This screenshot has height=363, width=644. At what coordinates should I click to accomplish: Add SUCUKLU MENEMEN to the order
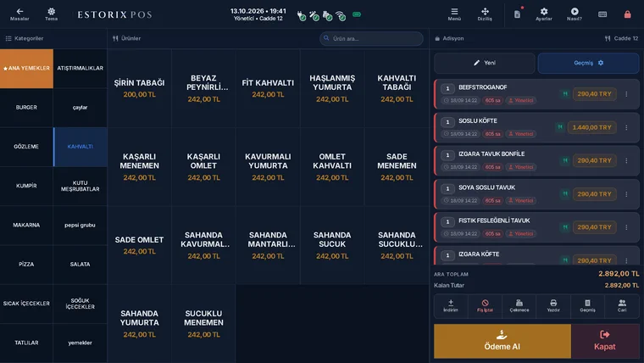pos(203,323)
